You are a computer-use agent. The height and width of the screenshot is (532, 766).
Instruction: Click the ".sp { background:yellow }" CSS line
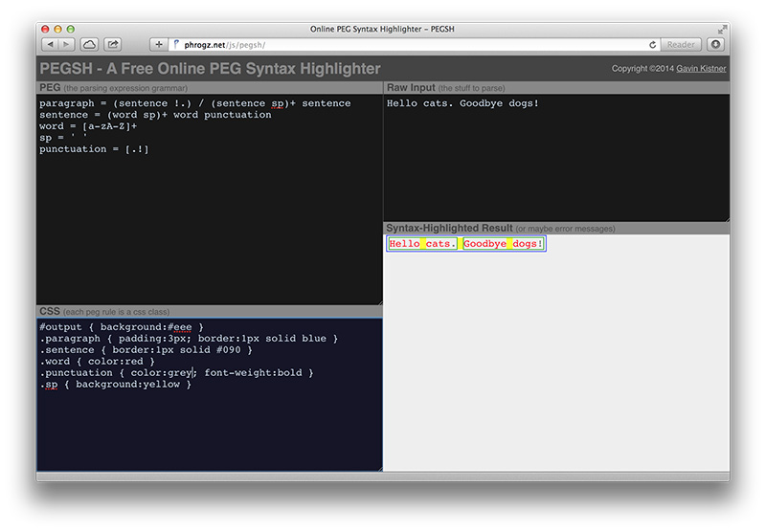coord(115,385)
